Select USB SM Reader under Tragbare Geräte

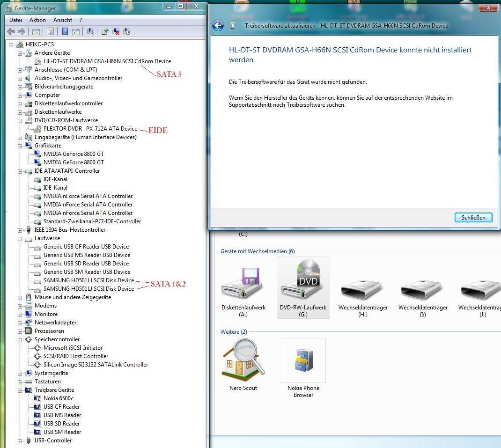(x=62, y=432)
